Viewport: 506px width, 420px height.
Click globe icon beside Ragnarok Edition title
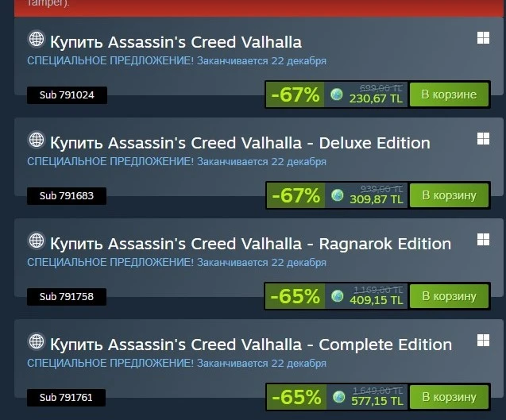coord(37,241)
